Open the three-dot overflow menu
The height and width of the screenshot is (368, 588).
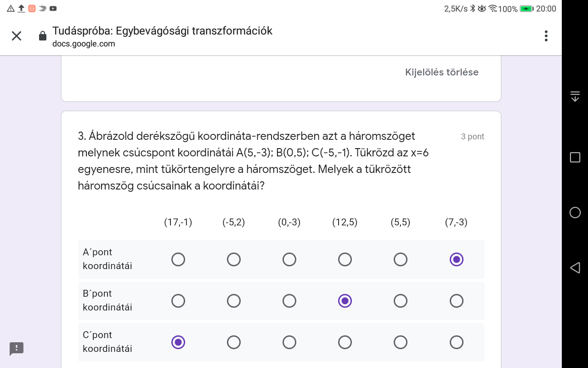tap(546, 36)
